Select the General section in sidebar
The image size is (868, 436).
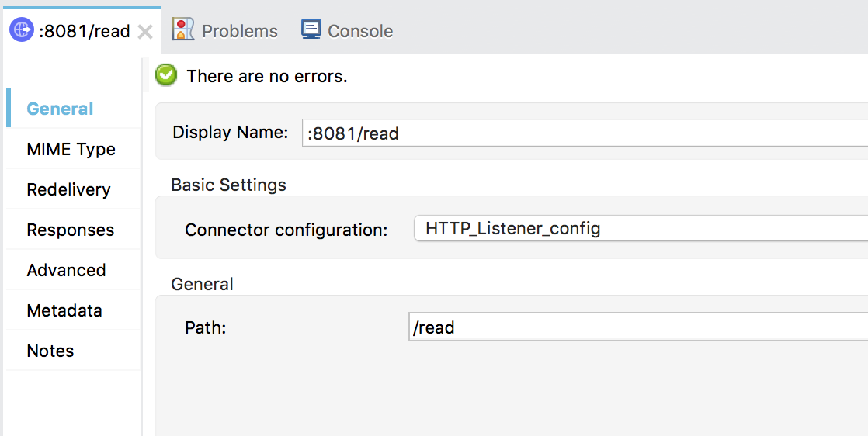tap(60, 109)
